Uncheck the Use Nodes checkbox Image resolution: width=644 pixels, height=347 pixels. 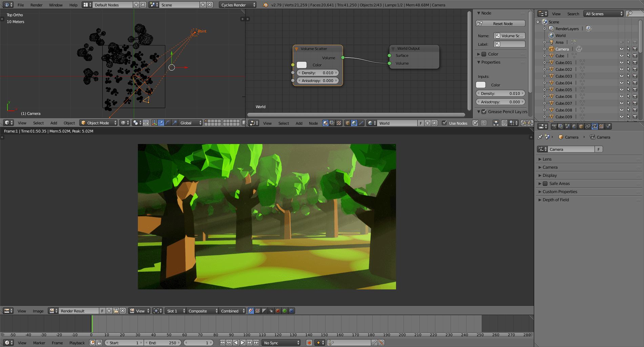click(x=444, y=123)
